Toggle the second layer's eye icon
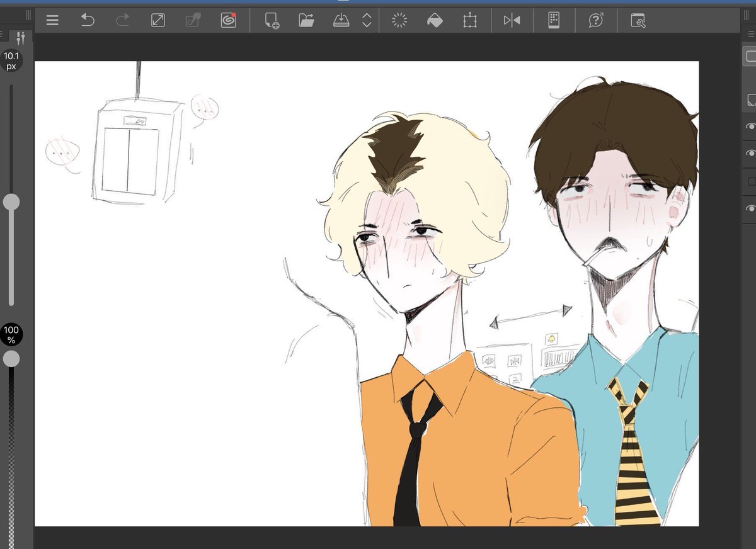 [x=750, y=153]
